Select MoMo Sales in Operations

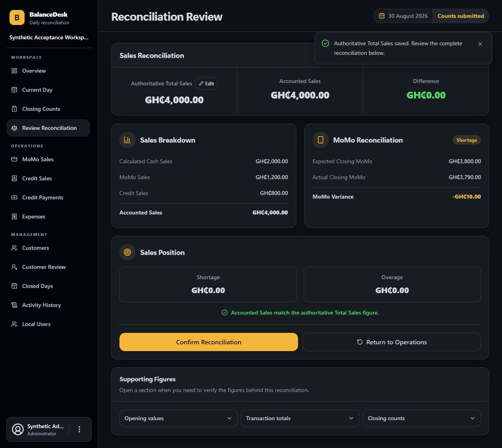pos(48,159)
